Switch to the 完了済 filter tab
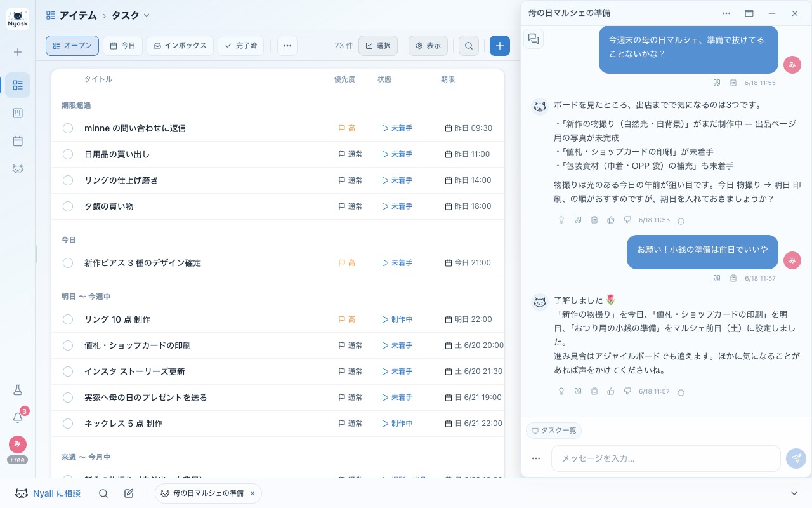 (241, 46)
